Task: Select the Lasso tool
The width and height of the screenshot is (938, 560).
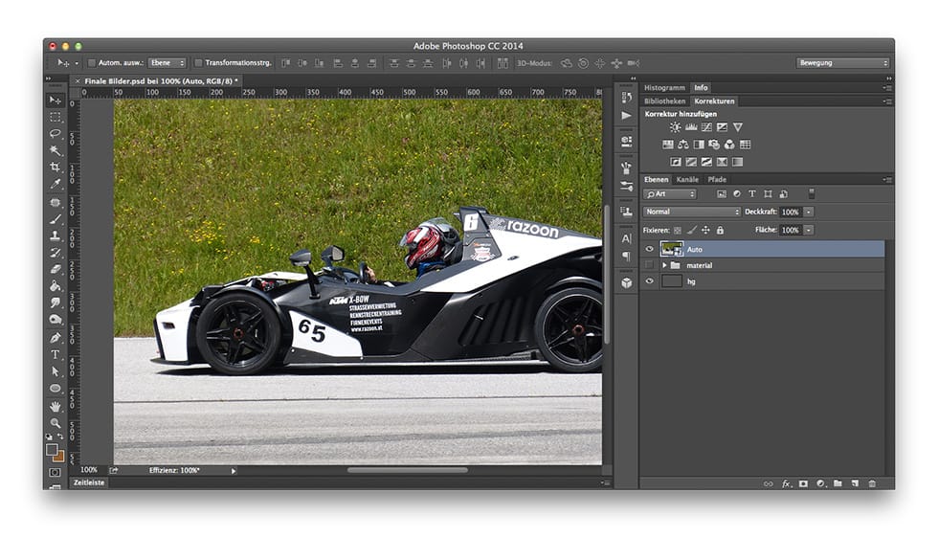Action: (56, 133)
